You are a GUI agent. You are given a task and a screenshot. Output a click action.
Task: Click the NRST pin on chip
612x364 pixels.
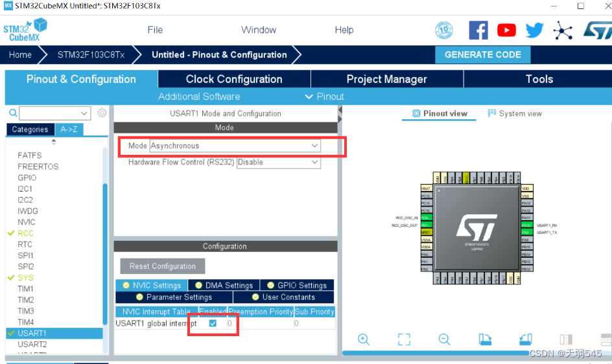[x=426, y=233]
